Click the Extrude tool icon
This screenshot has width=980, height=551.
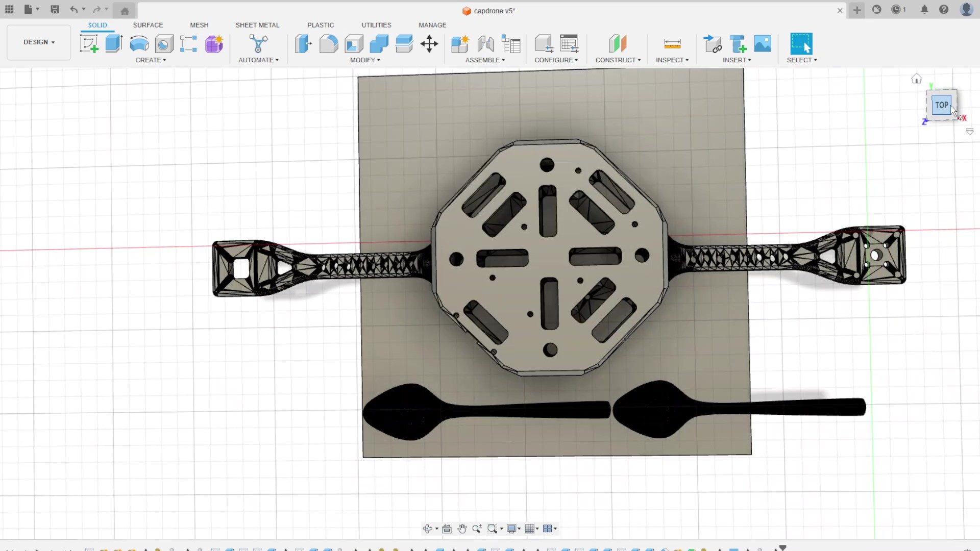point(114,44)
